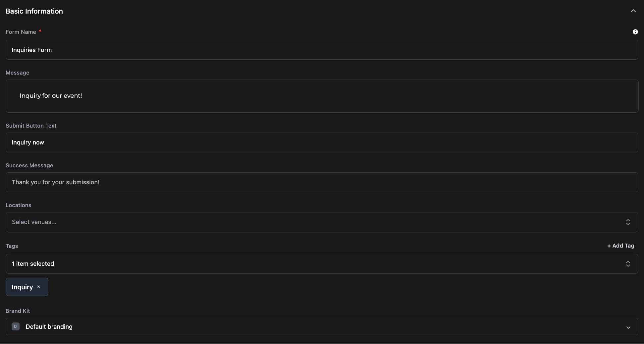This screenshot has width=644, height=344.
Task: Click the Default branding "D" avatar icon
Action: coord(16,326)
